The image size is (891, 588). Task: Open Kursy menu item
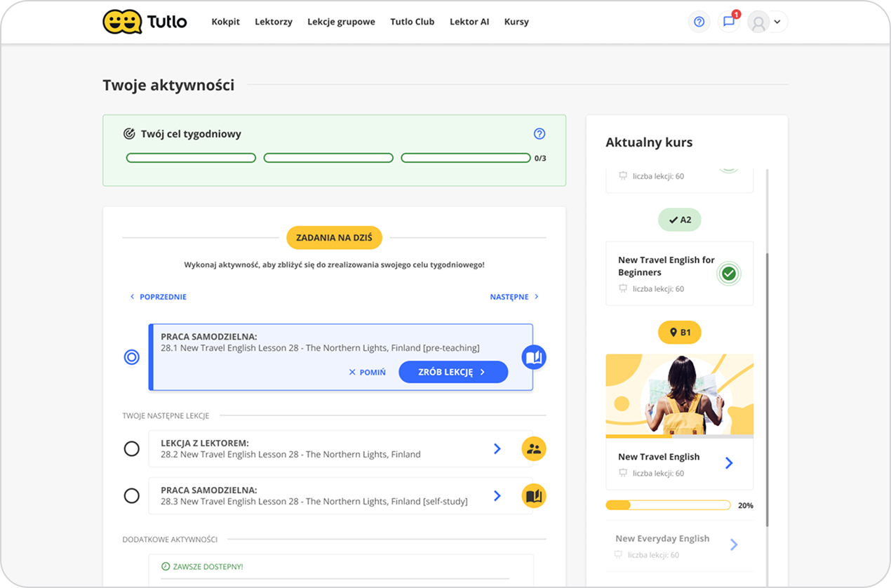click(516, 22)
